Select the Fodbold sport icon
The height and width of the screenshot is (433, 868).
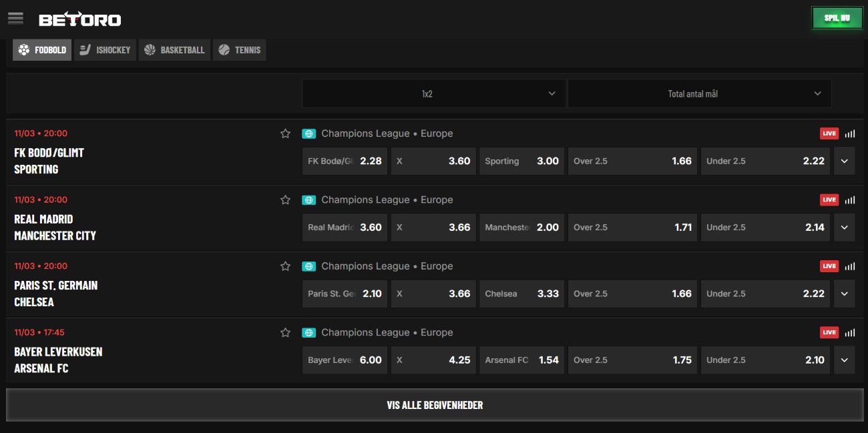click(x=23, y=49)
